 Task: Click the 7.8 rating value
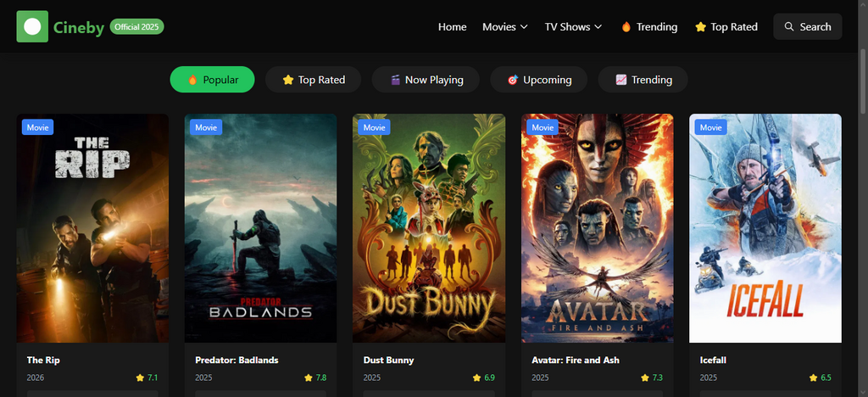[321, 377]
